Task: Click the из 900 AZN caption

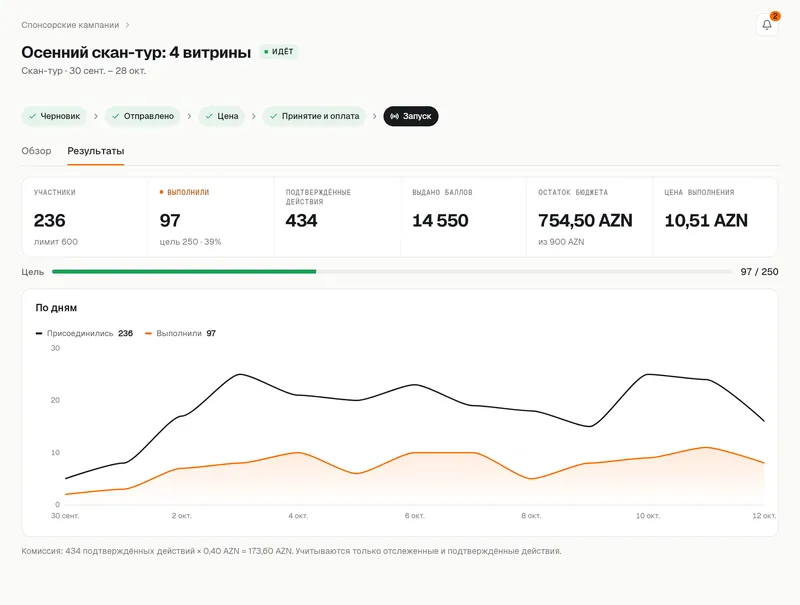Action: click(561, 242)
